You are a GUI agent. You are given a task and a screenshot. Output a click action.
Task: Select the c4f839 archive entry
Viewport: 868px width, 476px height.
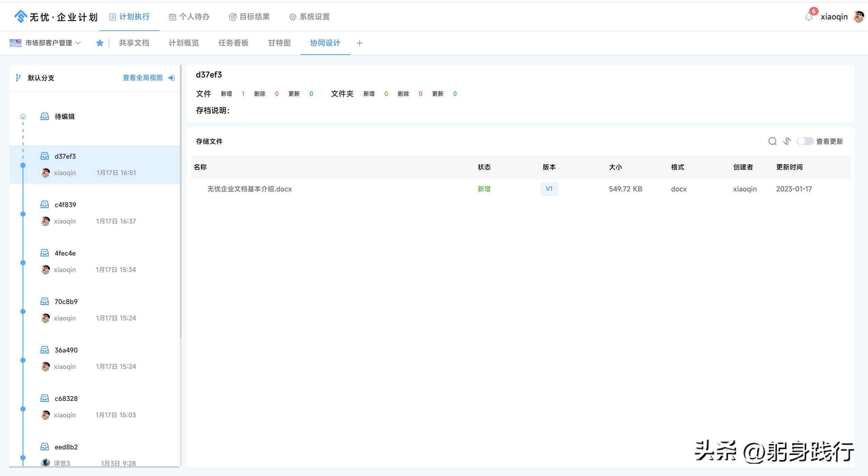[x=66, y=205]
